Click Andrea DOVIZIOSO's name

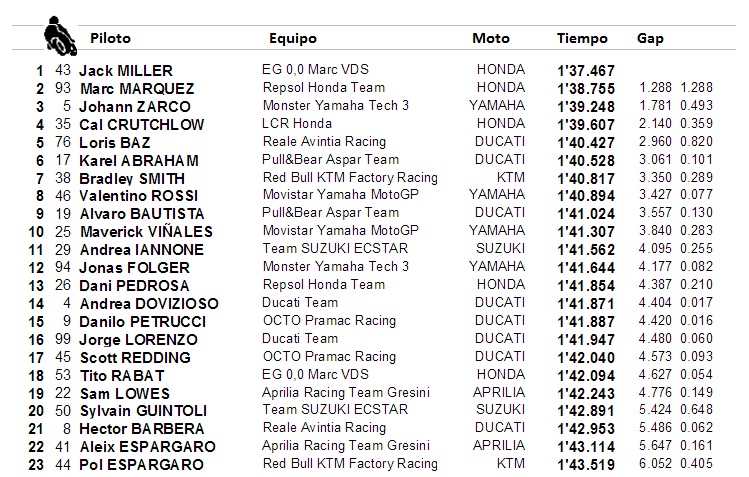coord(149,304)
